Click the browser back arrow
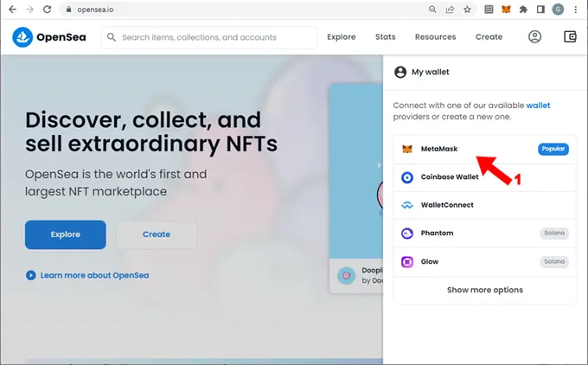The width and height of the screenshot is (588, 365). pyautogui.click(x=11, y=10)
